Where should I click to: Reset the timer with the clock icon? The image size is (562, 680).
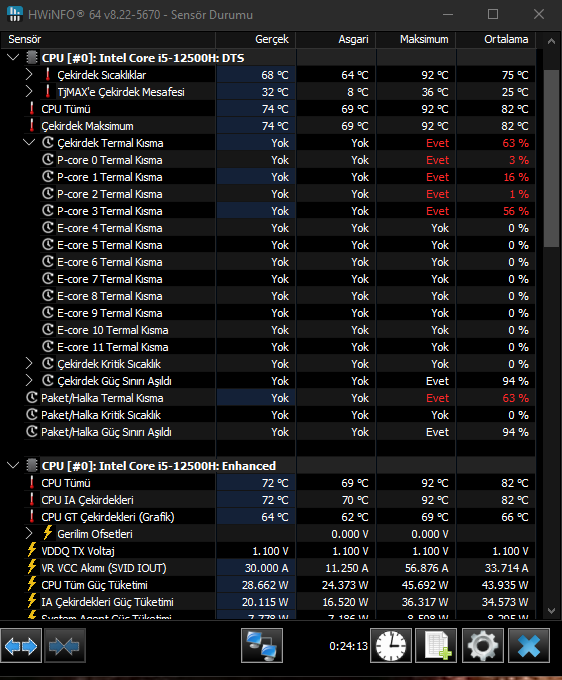click(x=391, y=646)
